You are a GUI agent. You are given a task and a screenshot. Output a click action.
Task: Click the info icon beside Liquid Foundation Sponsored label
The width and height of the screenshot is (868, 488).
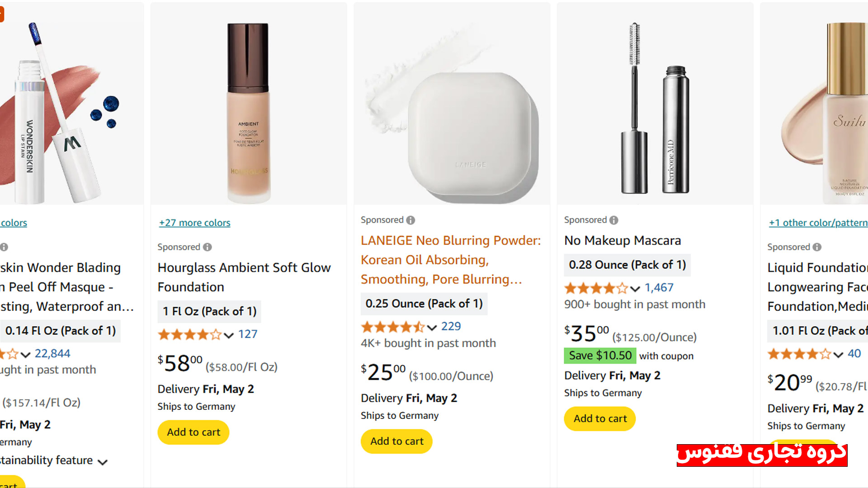pyautogui.click(x=817, y=247)
